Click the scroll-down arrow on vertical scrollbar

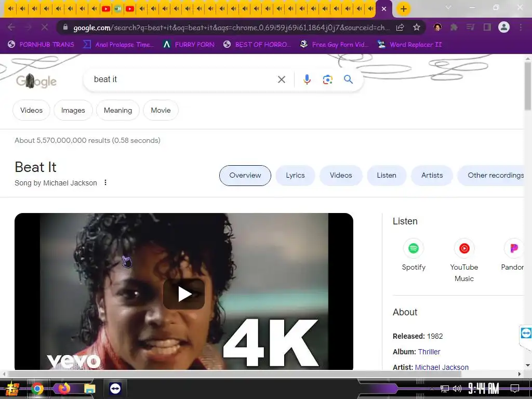[x=528, y=365]
